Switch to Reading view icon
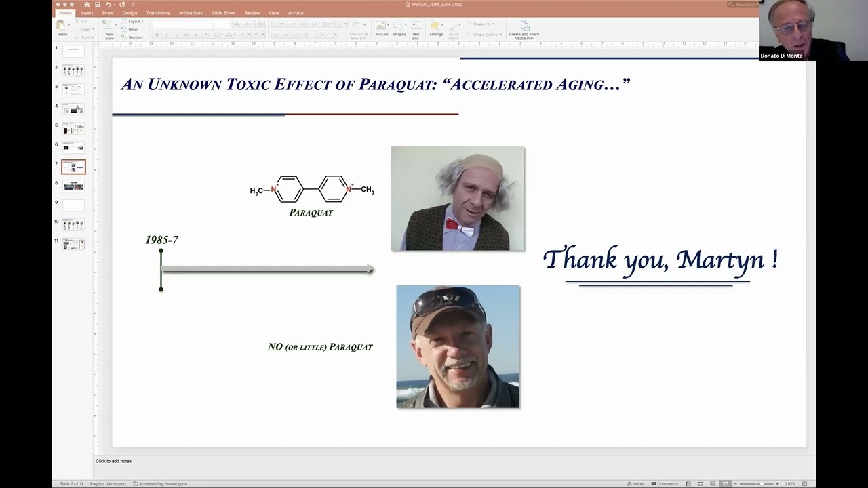The width and height of the screenshot is (868, 488). point(713,484)
